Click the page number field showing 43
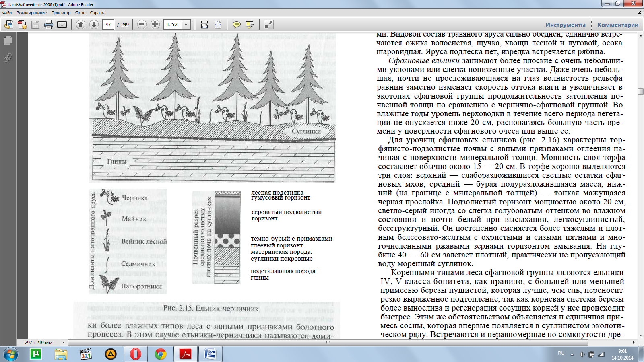 click(x=108, y=25)
